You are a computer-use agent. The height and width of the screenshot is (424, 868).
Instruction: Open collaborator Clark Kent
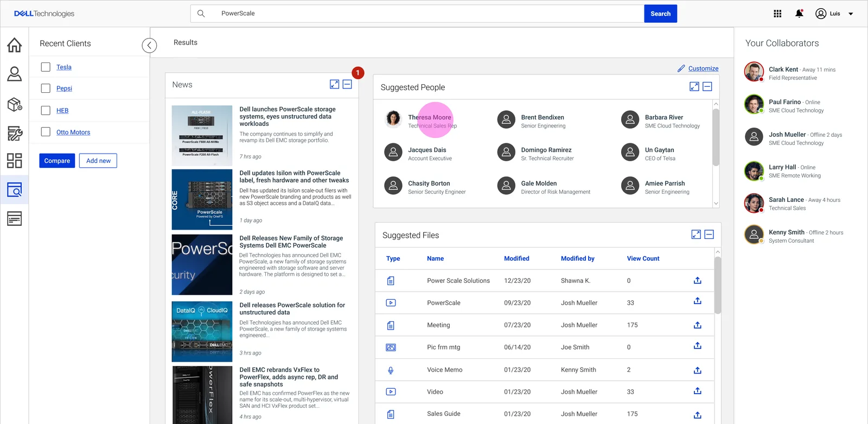790,73
